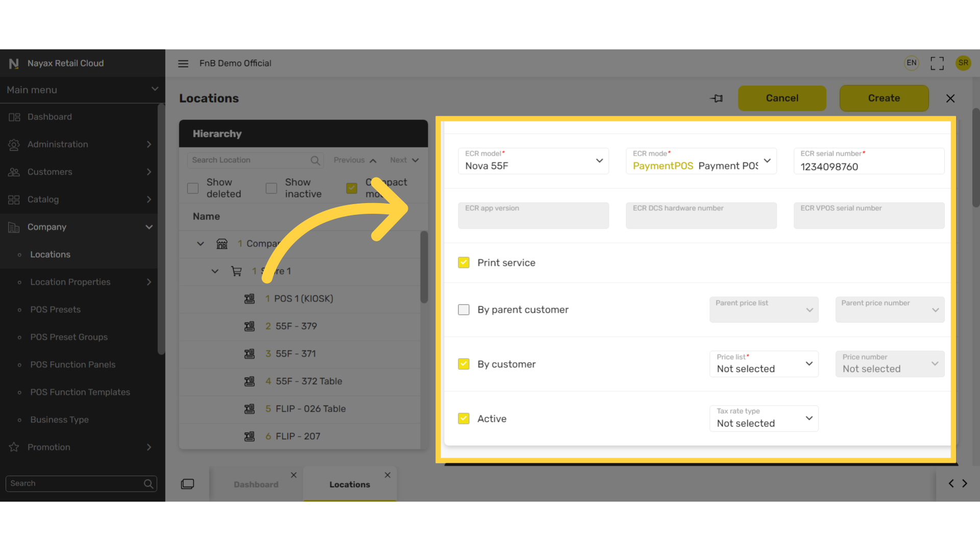Click the hierarchy list scrollbar
The height and width of the screenshot is (551, 980).
pyautogui.click(x=424, y=267)
